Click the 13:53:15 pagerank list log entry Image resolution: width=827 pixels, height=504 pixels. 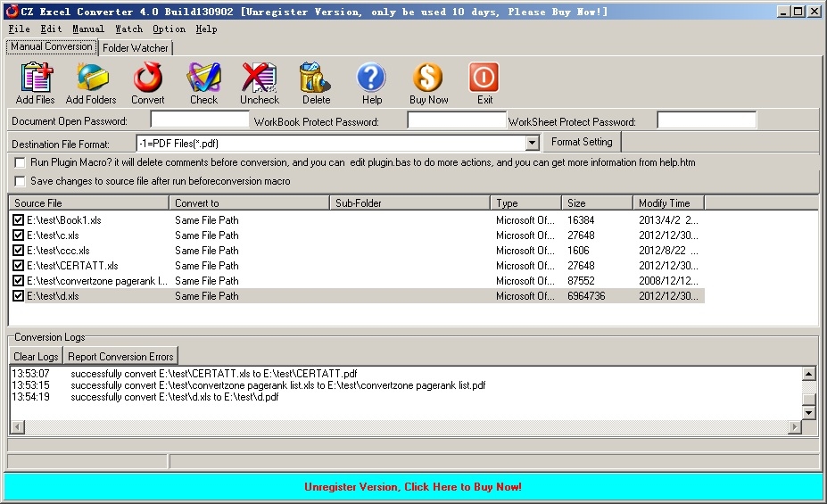[248, 385]
